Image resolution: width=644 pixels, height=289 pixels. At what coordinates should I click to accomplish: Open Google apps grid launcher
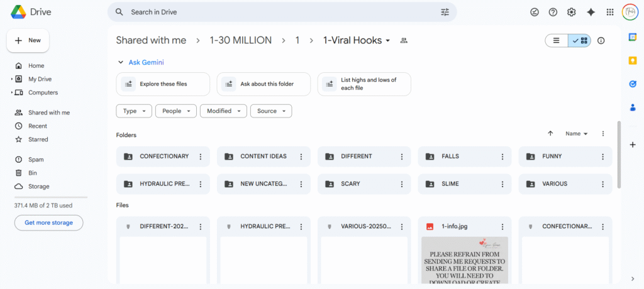(609, 12)
